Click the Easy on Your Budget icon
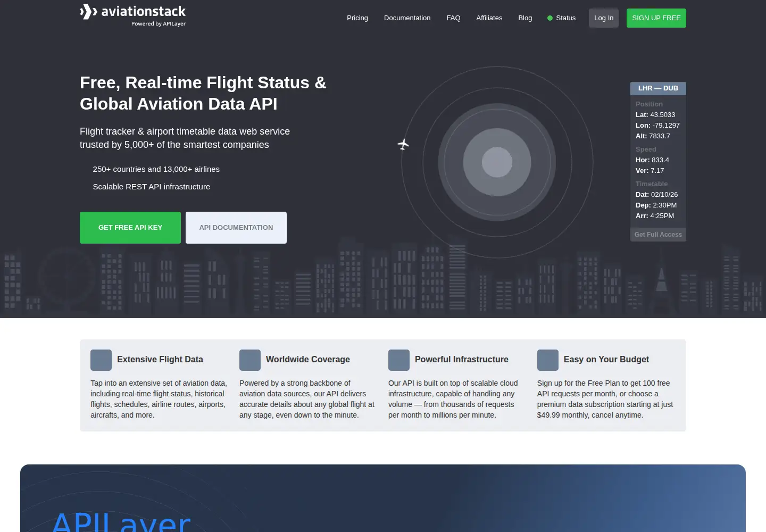This screenshot has height=532, width=766. 548,360
